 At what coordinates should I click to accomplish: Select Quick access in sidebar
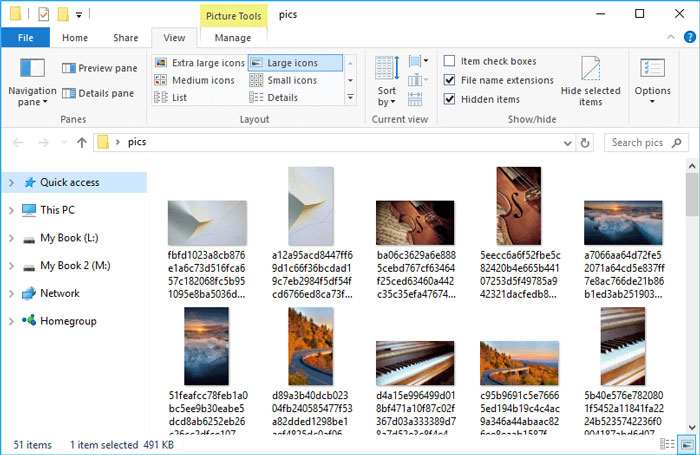(68, 182)
